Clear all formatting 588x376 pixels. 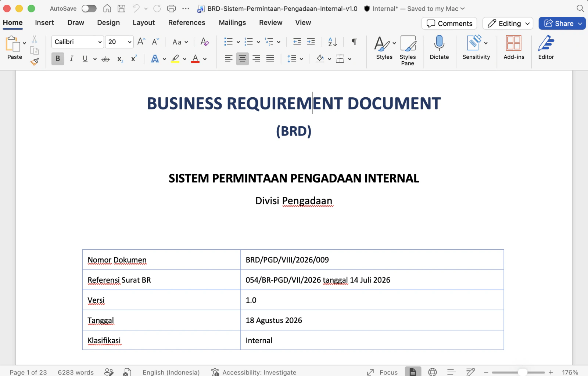click(x=205, y=42)
